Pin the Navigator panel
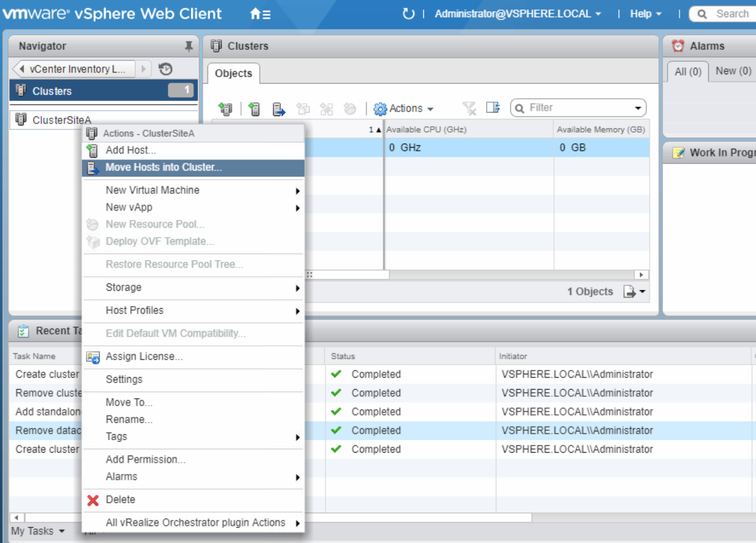The image size is (756, 543). click(189, 46)
